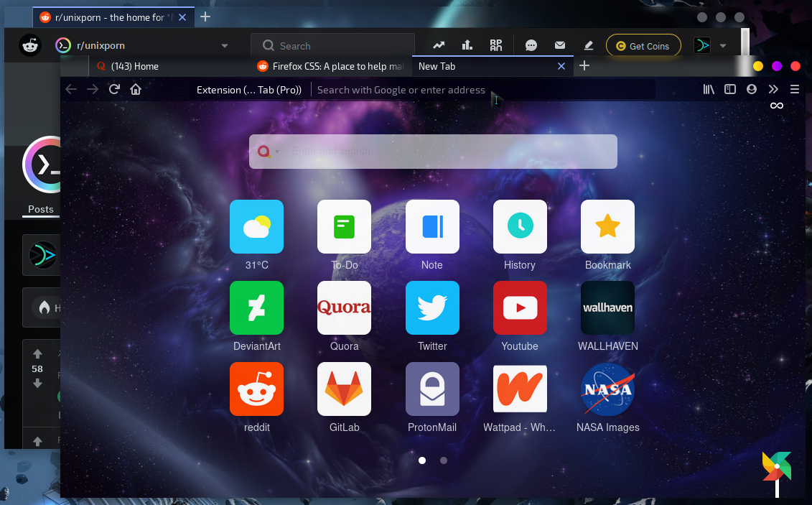This screenshot has width=812, height=505.
Task: Open a new tab in front window
Action: (584, 66)
